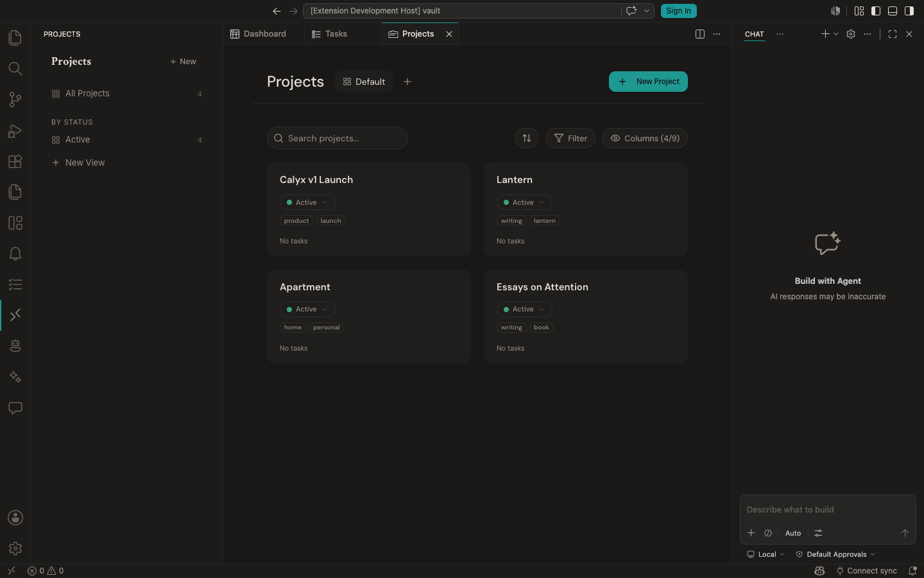
Task: Click the New Project button
Action: click(x=648, y=82)
